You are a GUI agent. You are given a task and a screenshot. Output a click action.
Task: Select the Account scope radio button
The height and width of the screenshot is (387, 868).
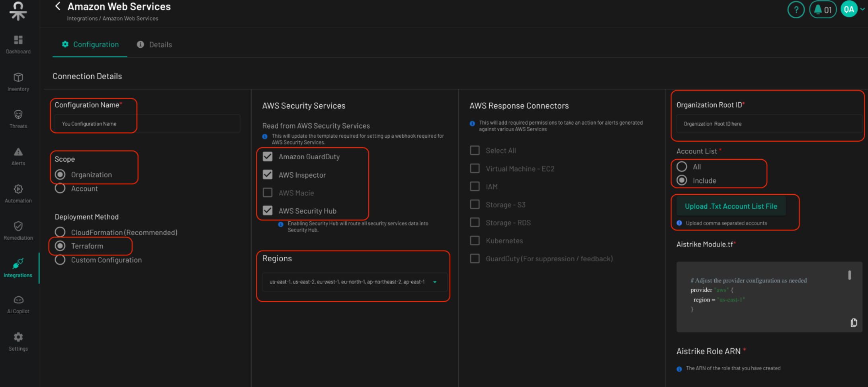60,188
